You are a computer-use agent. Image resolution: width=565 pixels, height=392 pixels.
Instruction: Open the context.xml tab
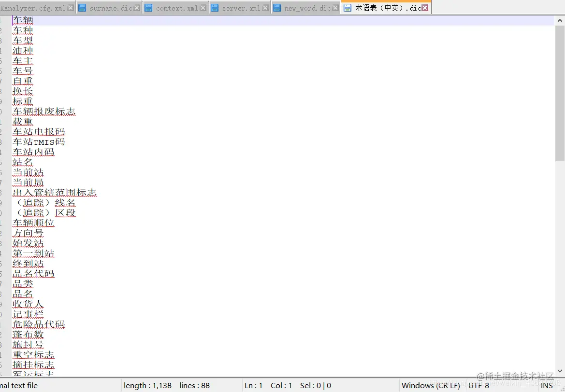[176, 8]
